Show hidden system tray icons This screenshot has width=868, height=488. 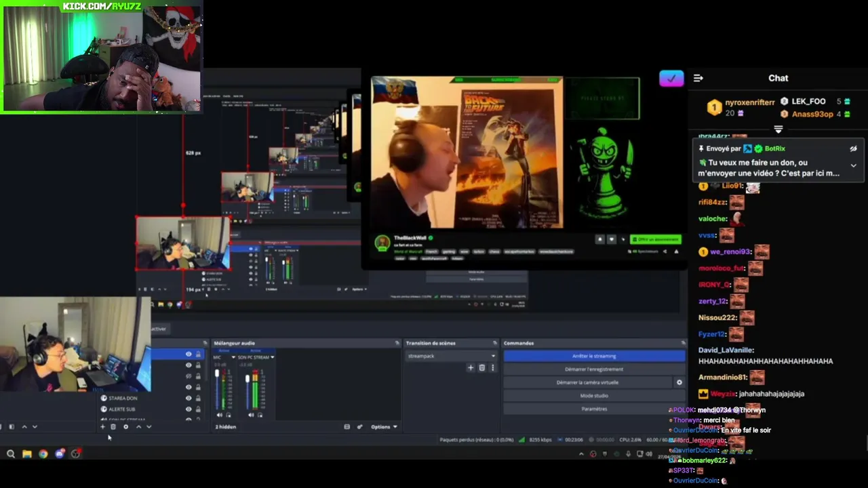(580, 454)
